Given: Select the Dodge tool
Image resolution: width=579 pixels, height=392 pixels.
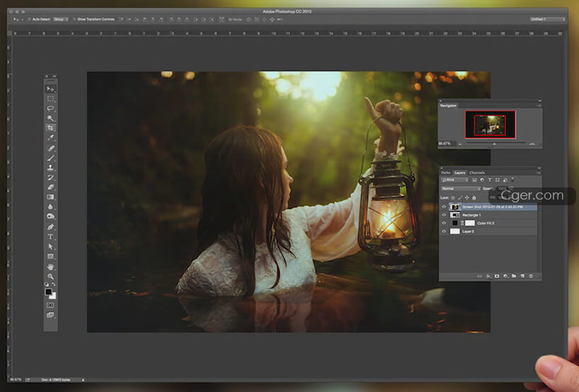Looking at the screenshot, I should [50, 217].
